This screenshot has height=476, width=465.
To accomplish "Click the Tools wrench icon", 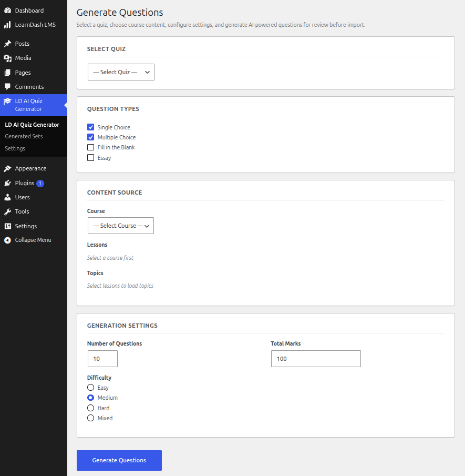I will [x=7, y=211].
